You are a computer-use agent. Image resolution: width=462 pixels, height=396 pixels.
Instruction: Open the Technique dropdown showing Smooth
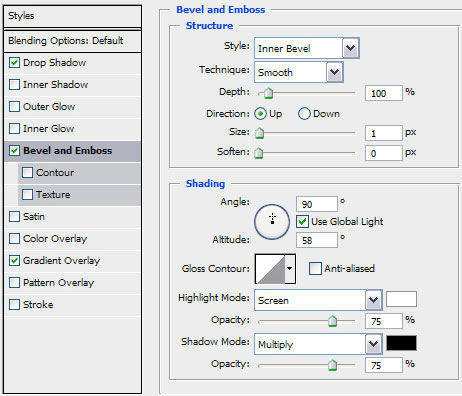pos(334,72)
